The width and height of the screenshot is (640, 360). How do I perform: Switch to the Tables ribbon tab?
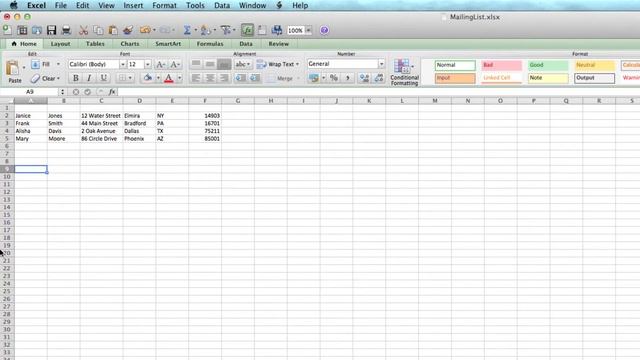pos(95,44)
